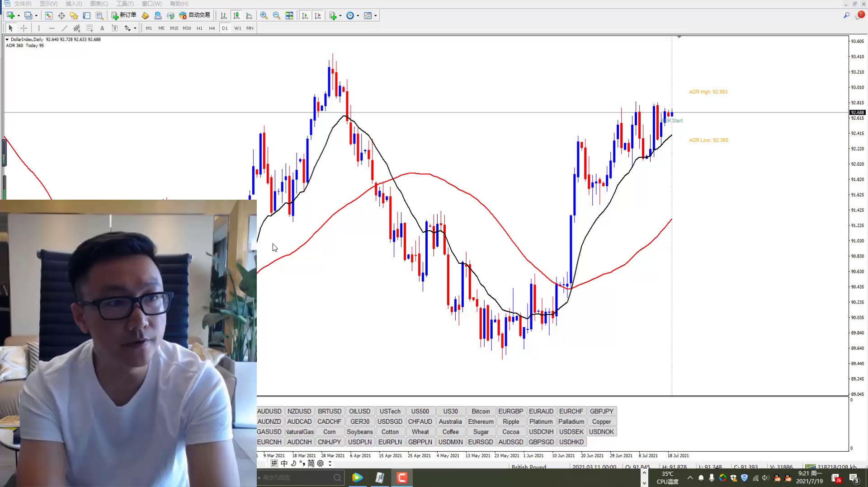Screen dimensions: 868x487
Task: Select the horizontal line drawing tool
Action: (x=52, y=28)
